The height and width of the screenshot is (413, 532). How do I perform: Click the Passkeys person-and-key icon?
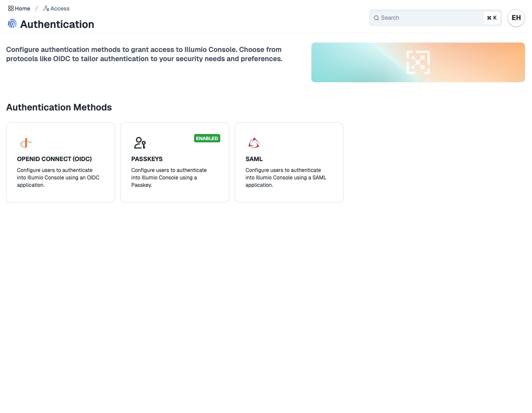point(140,142)
